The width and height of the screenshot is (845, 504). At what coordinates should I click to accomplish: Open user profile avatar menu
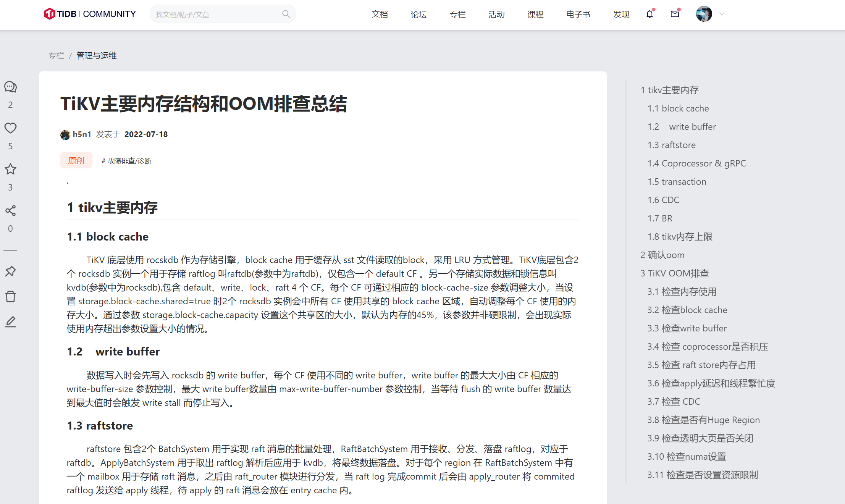click(x=704, y=14)
